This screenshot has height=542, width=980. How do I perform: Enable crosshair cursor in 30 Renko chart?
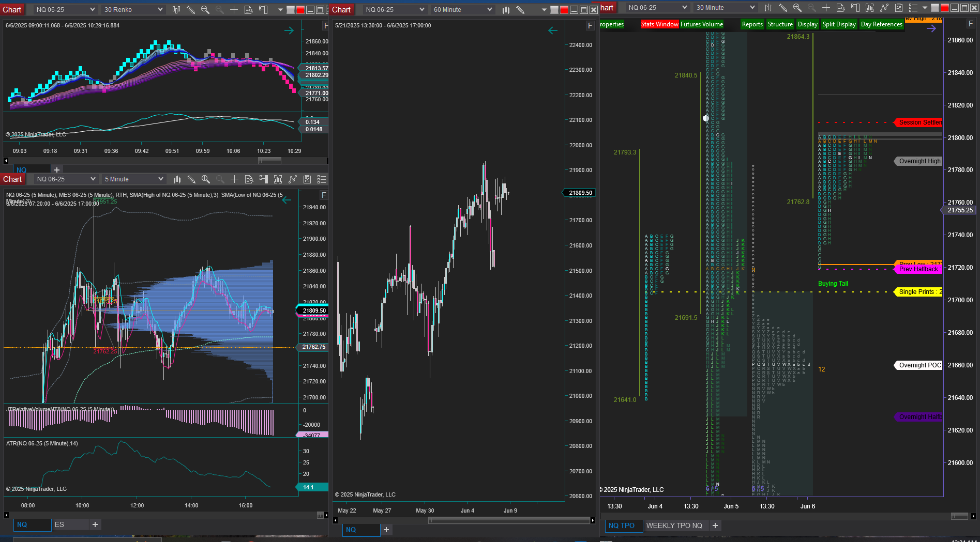point(234,9)
